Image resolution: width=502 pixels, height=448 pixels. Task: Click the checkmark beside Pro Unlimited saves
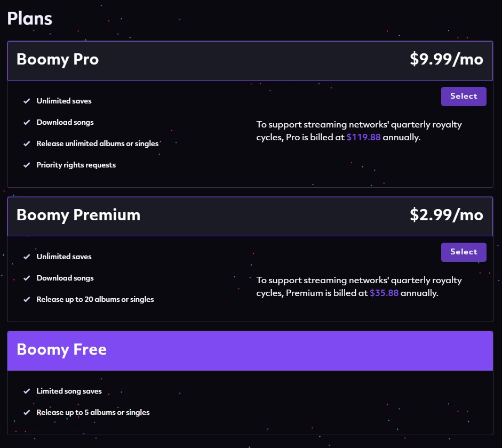pyautogui.click(x=27, y=101)
